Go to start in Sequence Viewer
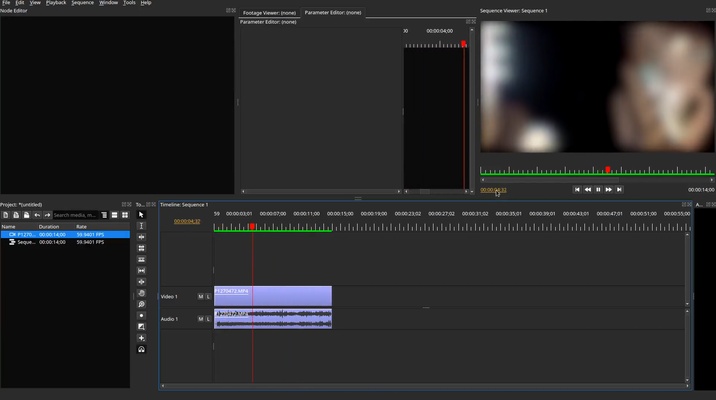Viewport: 716px width, 400px height. tap(577, 189)
